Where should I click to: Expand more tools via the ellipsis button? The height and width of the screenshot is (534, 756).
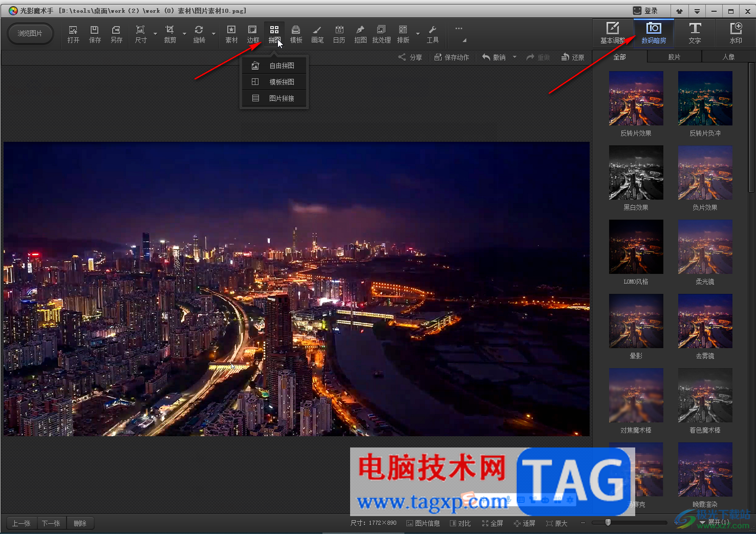click(x=459, y=29)
